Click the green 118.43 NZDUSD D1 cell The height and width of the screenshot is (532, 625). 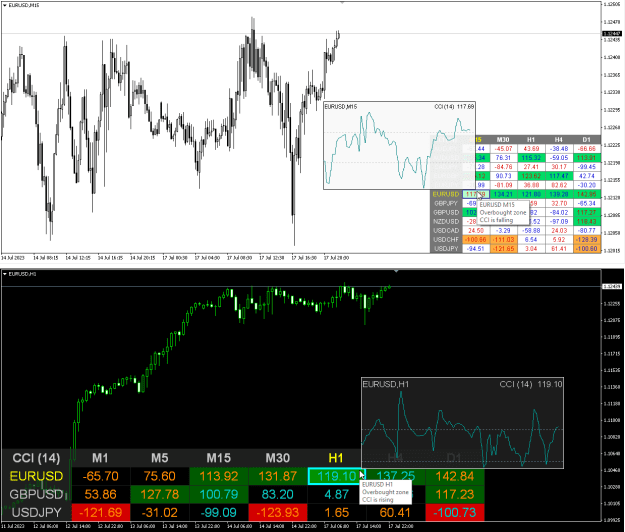[x=587, y=221]
